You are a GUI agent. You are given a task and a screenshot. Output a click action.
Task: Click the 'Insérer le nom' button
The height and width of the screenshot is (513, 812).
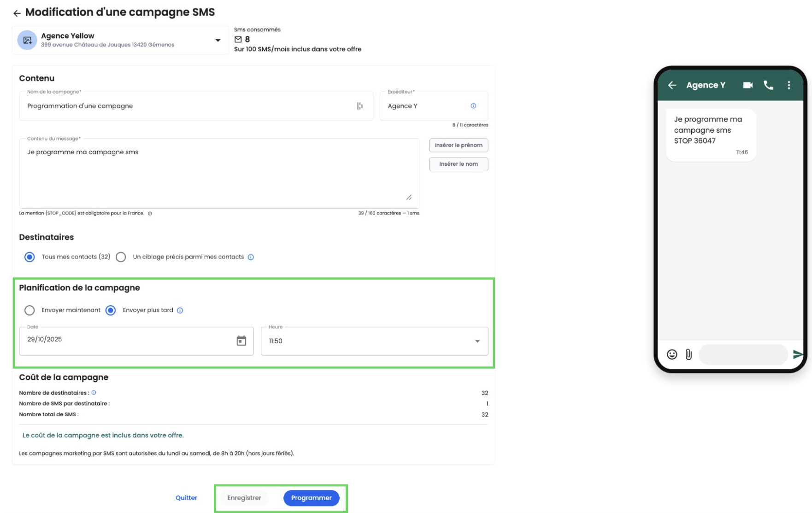point(458,164)
